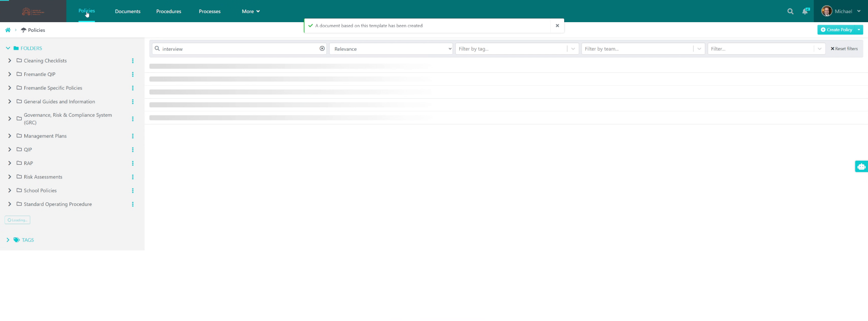Screen dimensions: 868x321
Task: Click the home icon in breadcrumb
Action: tap(8, 30)
